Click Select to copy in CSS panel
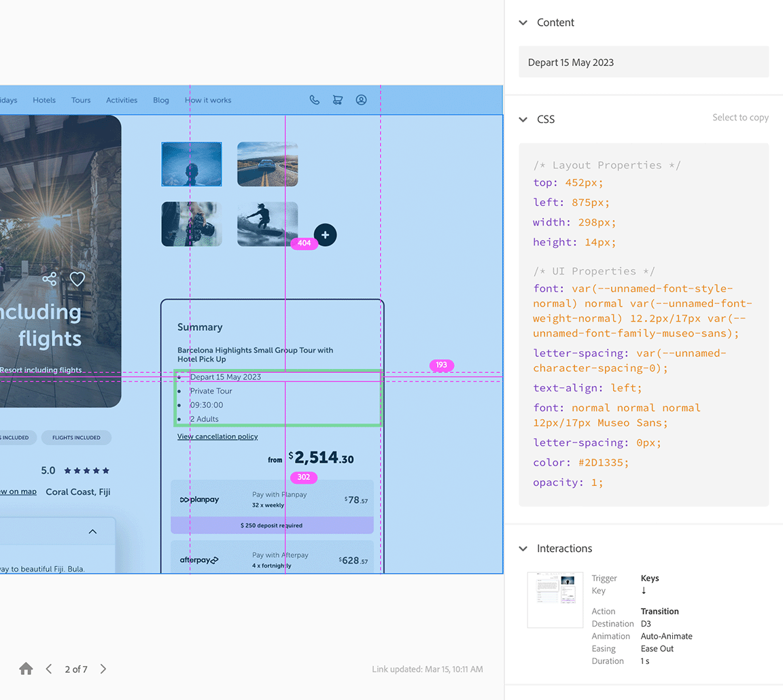This screenshot has width=783, height=700. 740,118
